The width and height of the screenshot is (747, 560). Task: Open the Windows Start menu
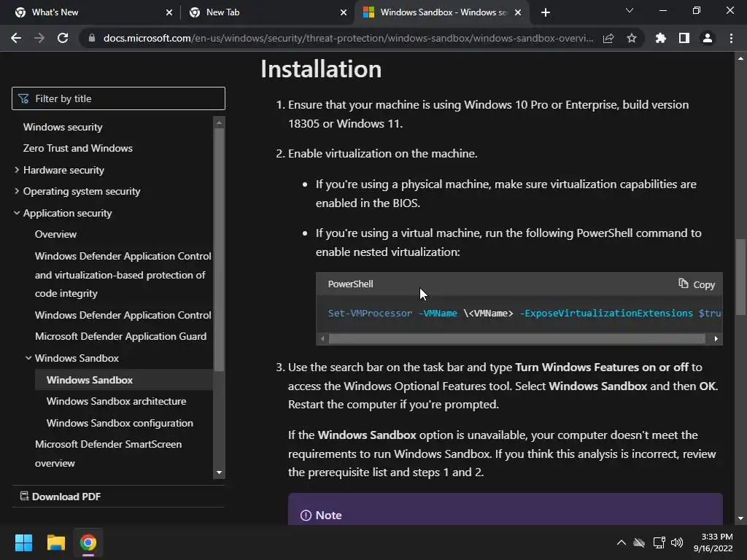point(23,542)
